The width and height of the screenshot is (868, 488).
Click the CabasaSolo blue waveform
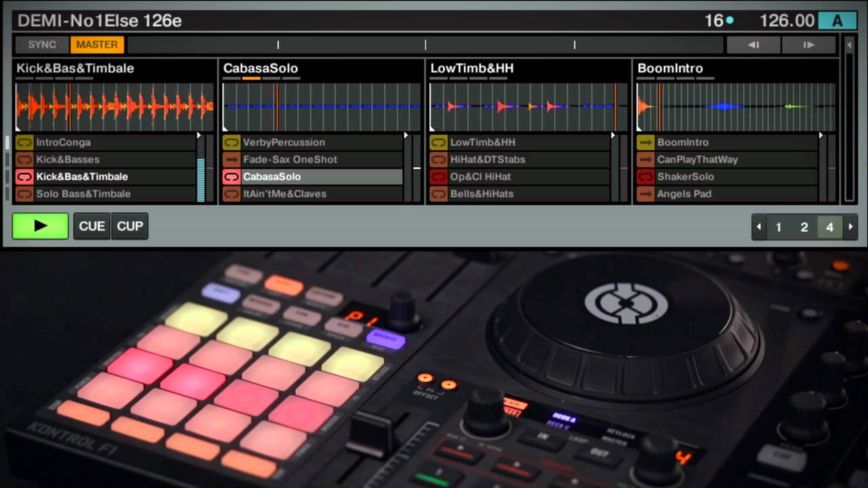click(x=321, y=107)
